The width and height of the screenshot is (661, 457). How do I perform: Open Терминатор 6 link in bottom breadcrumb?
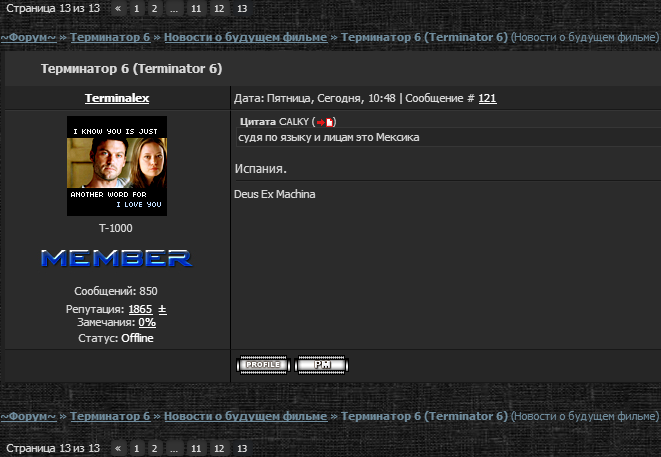[x=110, y=416]
